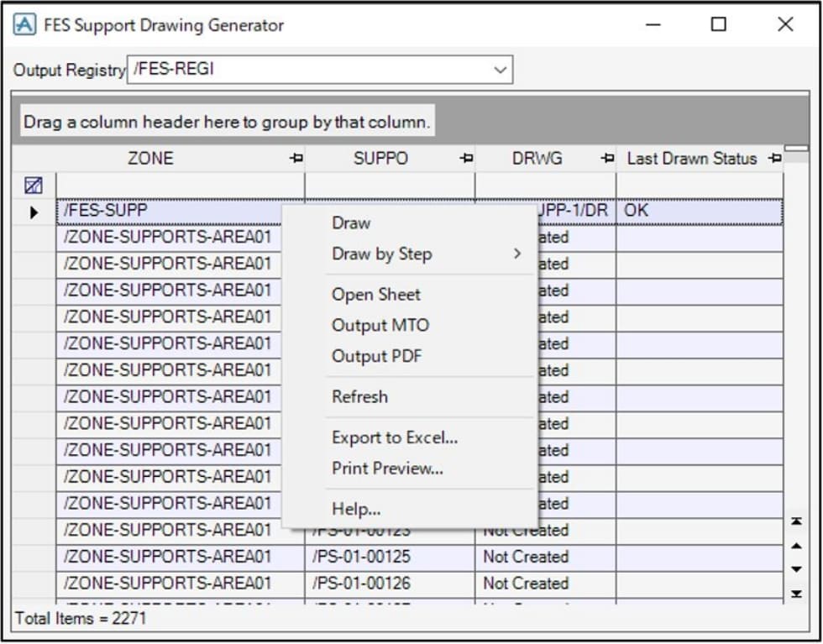Pin the SUPPO column header

pyautogui.click(x=465, y=159)
